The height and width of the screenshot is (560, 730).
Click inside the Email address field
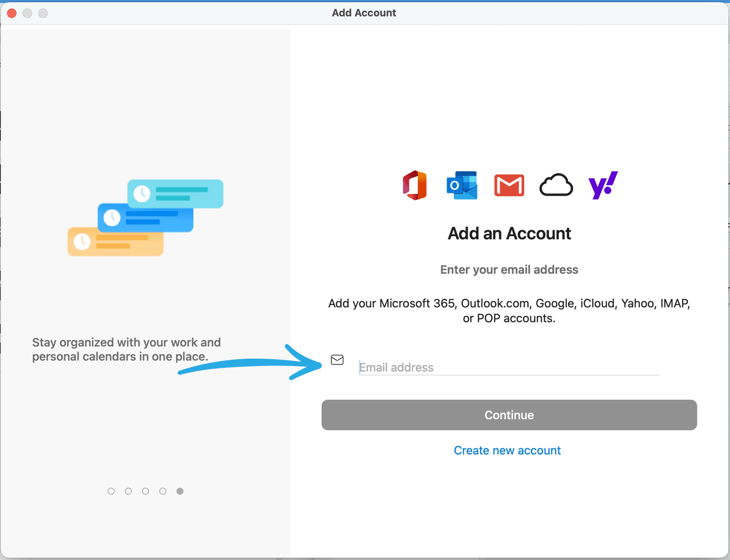click(509, 367)
